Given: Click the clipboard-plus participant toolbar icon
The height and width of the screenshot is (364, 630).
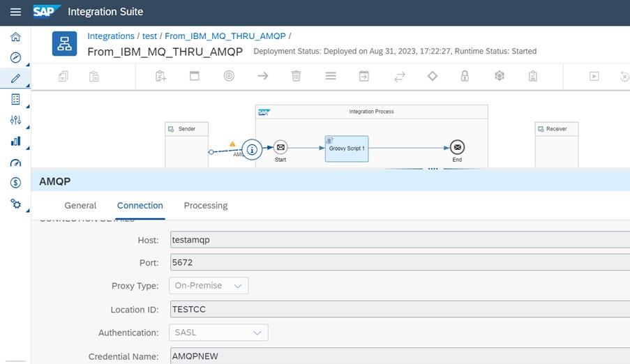Looking at the screenshot, I should tap(160, 76).
